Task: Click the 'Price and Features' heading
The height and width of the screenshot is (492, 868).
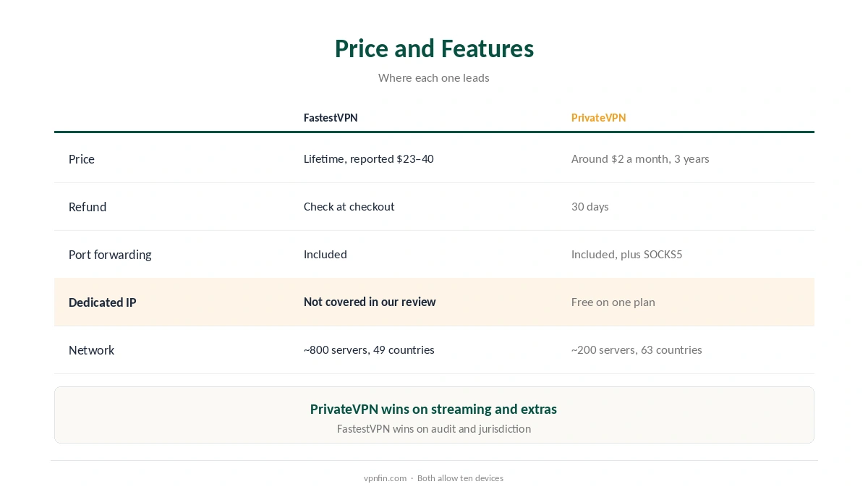Action: [434, 48]
